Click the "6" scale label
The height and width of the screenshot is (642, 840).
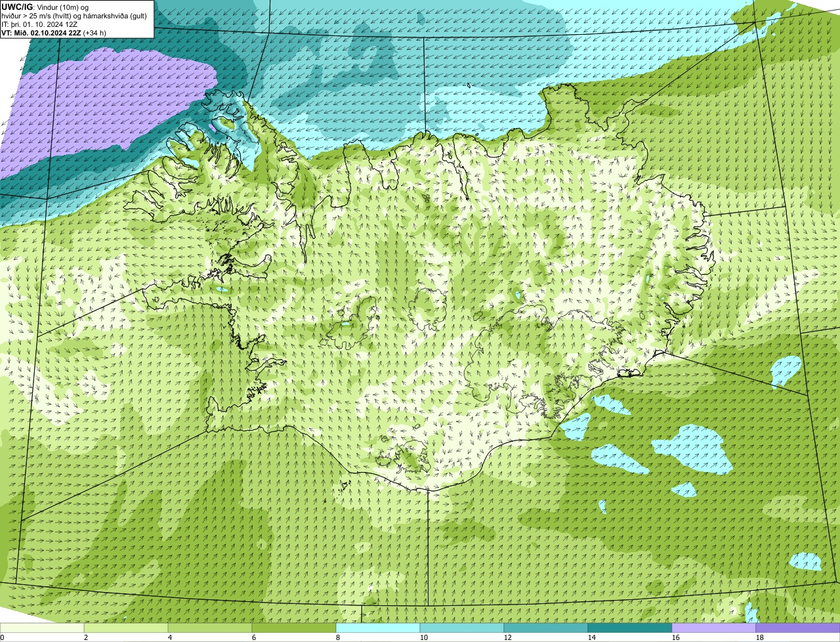point(254,637)
